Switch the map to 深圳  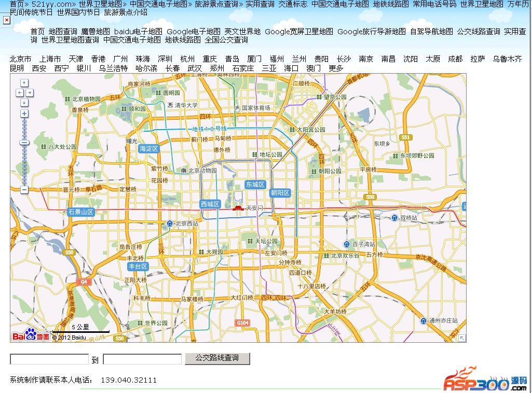[165, 59]
